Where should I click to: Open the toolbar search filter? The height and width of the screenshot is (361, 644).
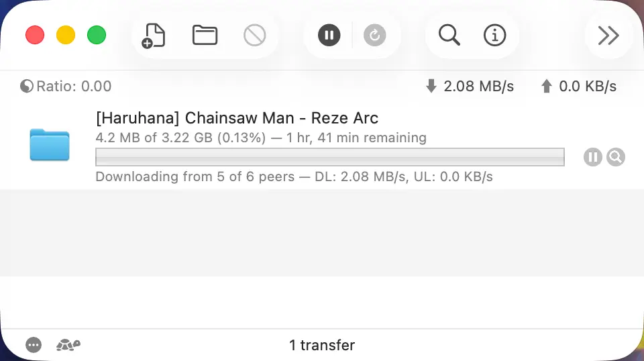[x=449, y=35]
